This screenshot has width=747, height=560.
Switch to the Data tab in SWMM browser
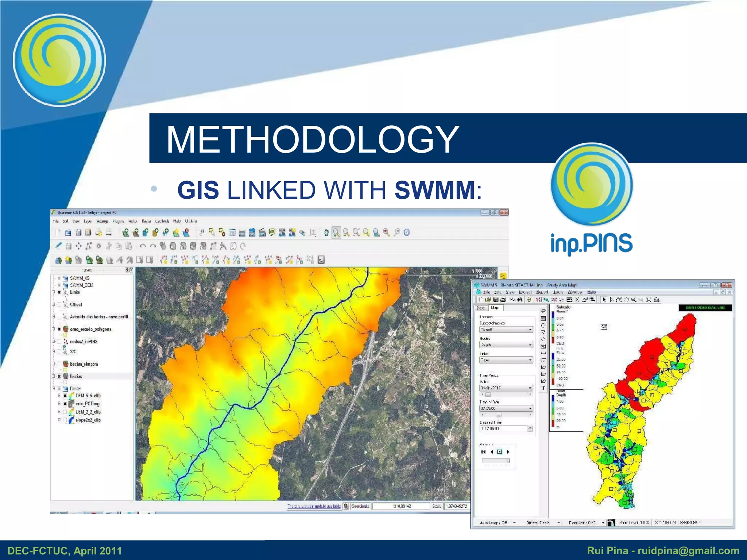pos(481,308)
